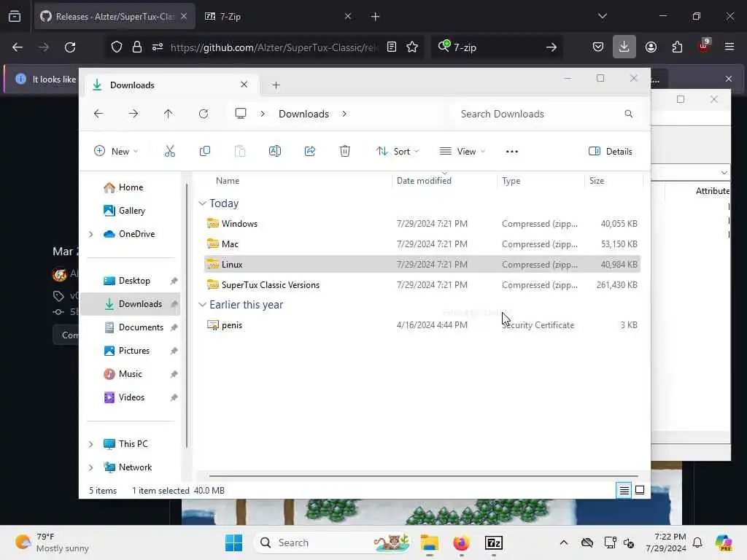Click Firefox icon in the taskbar

[x=461, y=542]
